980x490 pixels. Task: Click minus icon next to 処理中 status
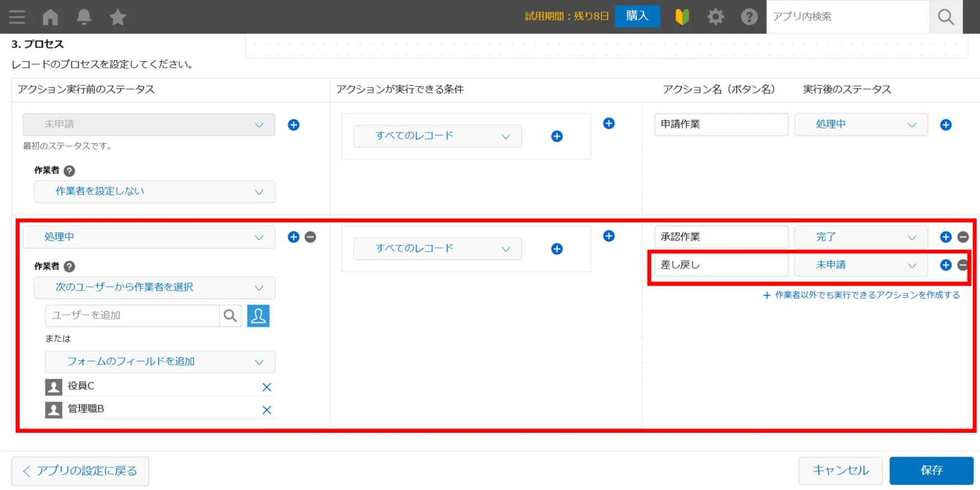[x=310, y=237]
